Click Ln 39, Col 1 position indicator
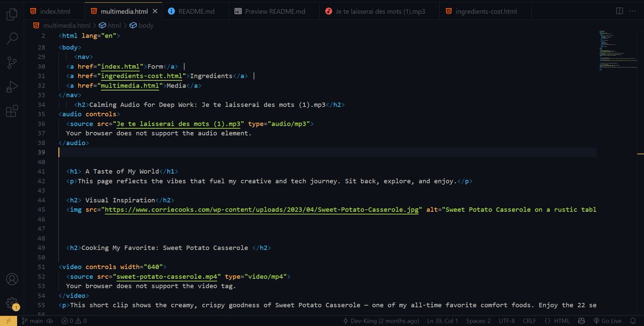Image resolution: width=644 pixels, height=326 pixels. [442, 321]
